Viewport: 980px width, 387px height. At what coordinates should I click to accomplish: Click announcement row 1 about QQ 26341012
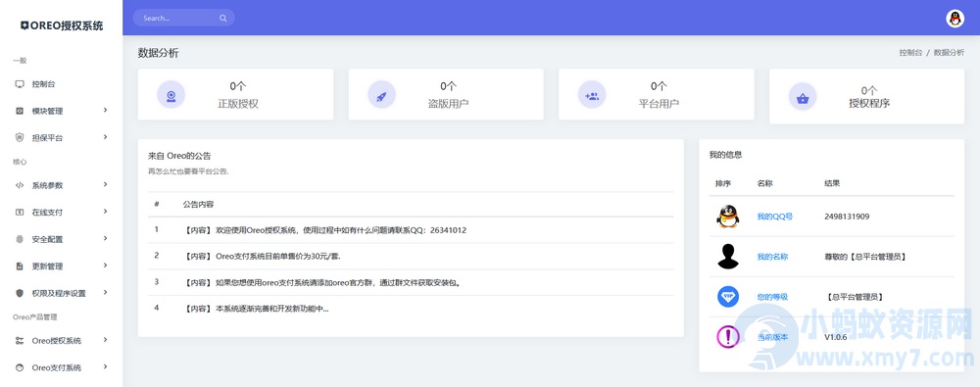pyautogui.click(x=411, y=230)
